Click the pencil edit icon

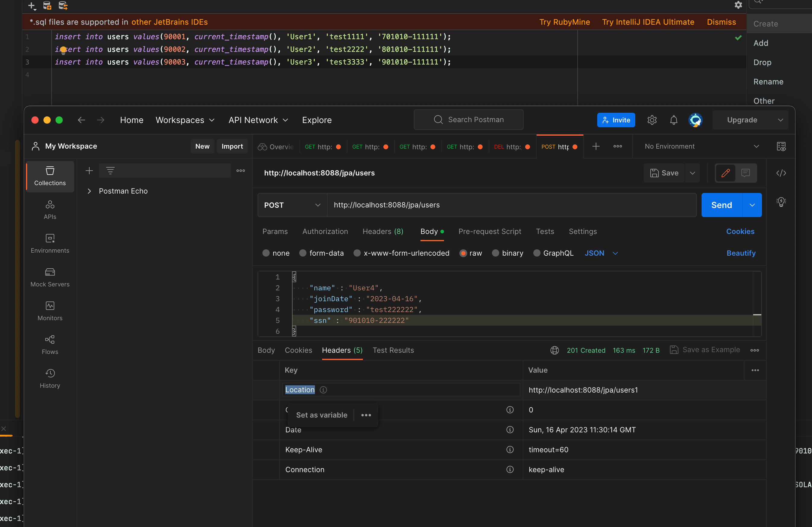pos(725,173)
